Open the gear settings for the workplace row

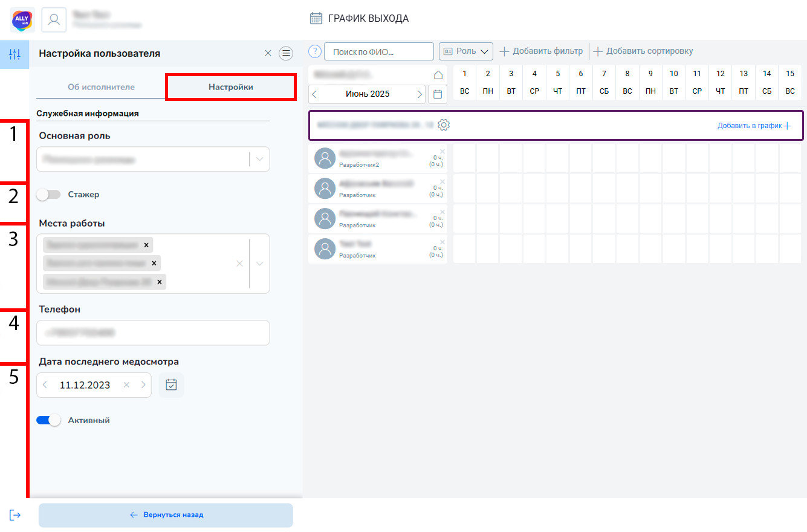(x=444, y=125)
